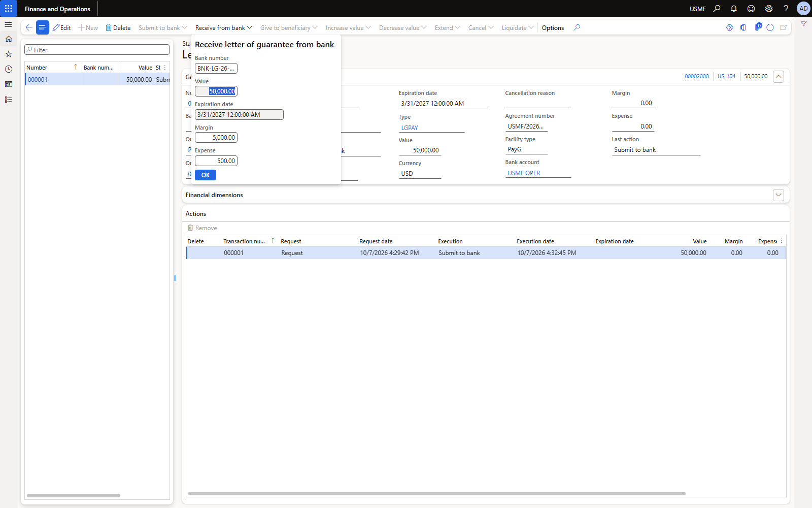This screenshot has width=812, height=508.
Task: Open the Options menu
Action: pos(553,28)
